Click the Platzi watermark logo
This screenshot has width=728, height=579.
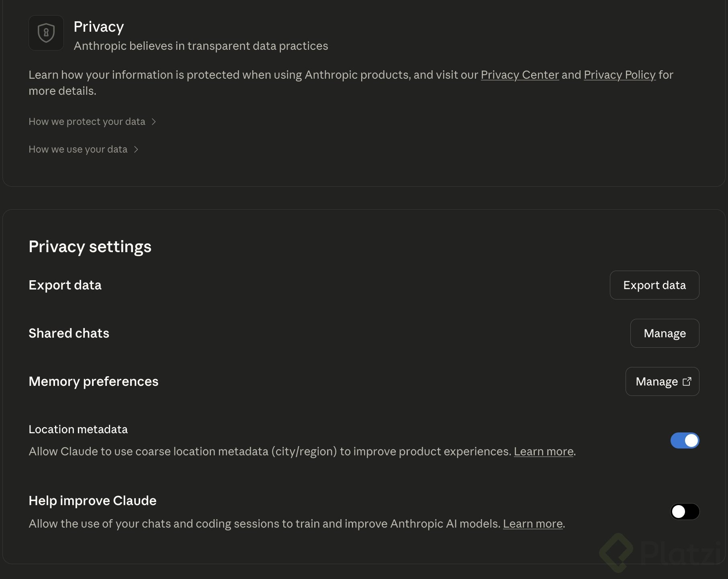coord(617,552)
